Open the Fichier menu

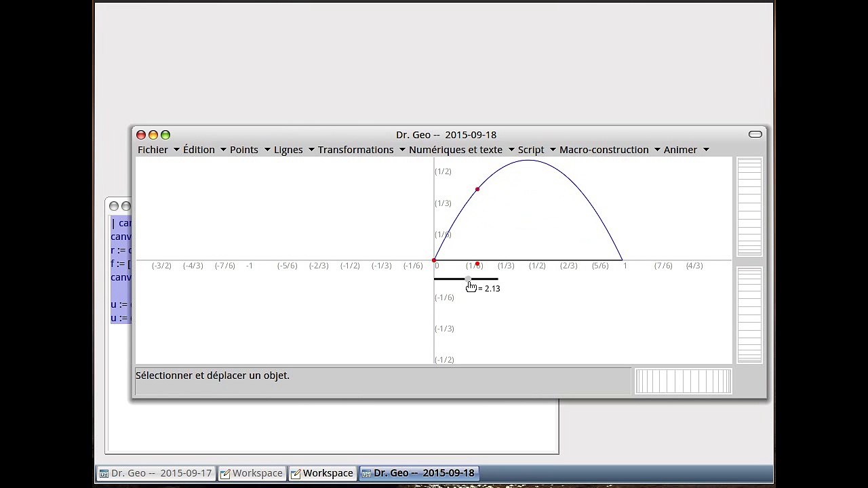tap(153, 150)
